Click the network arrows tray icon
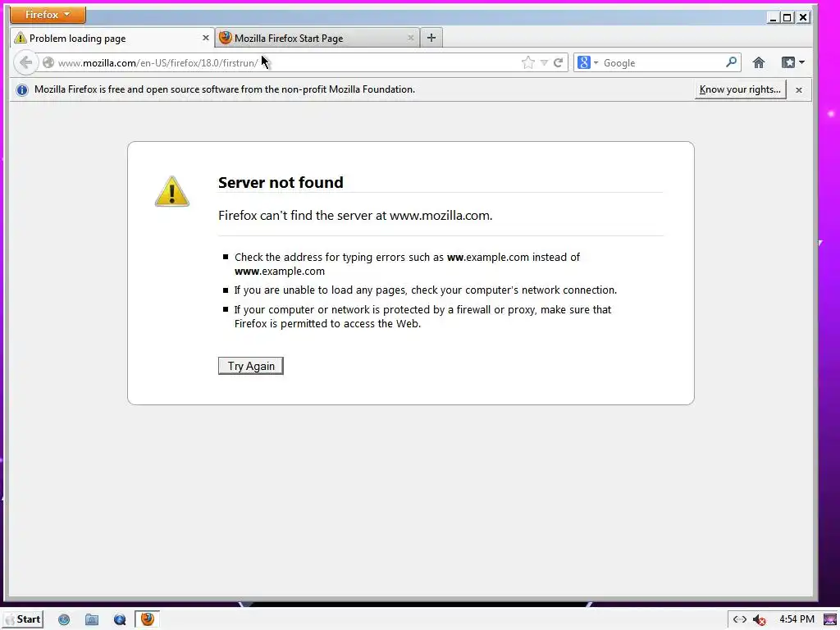Screen dimensions: 840x630 click(740, 619)
